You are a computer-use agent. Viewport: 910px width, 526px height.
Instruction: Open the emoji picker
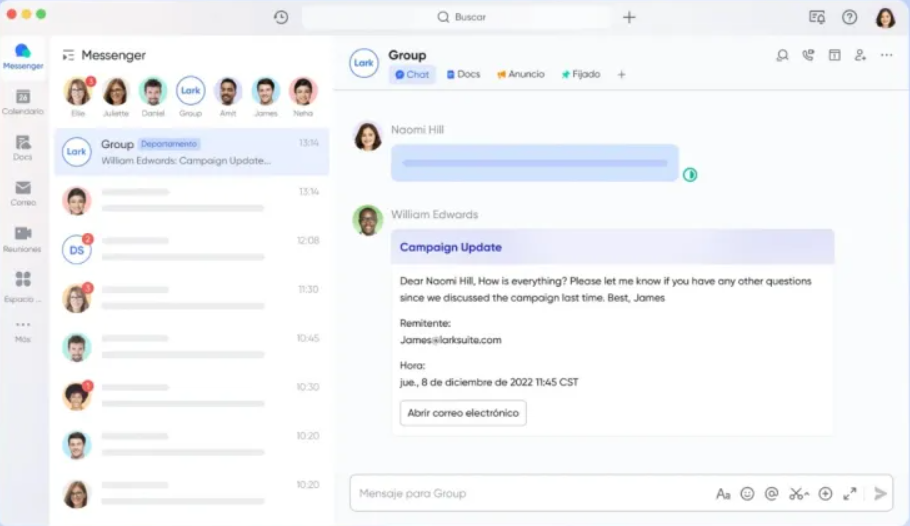click(748, 494)
